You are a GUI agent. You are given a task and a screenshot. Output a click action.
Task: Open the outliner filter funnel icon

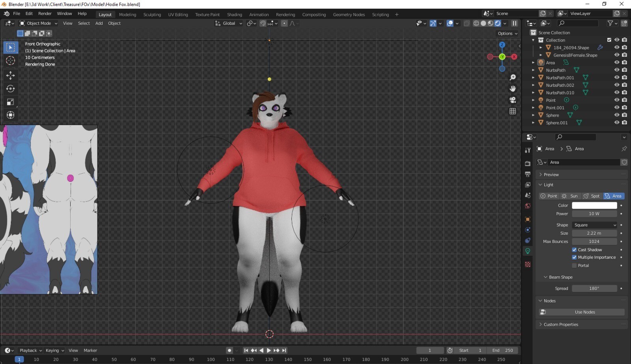tap(610, 23)
